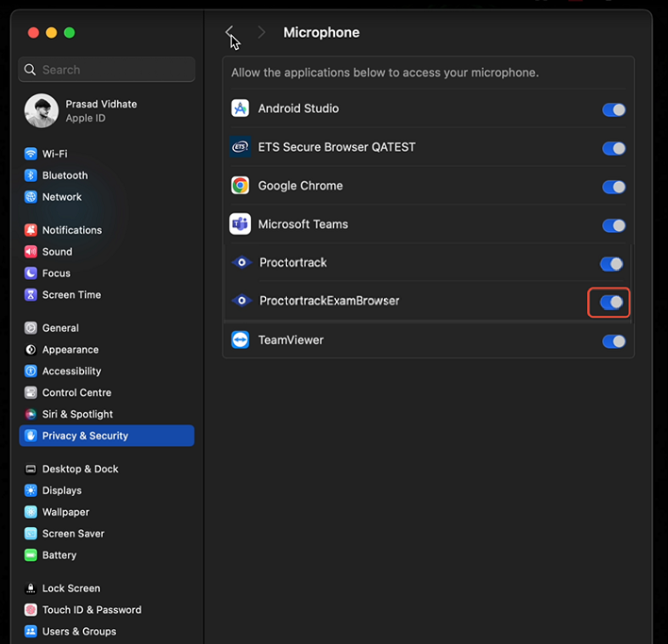This screenshot has width=668, height=644.
Task: Click the Lock Screen padlock icon
Action: (31, 588)
